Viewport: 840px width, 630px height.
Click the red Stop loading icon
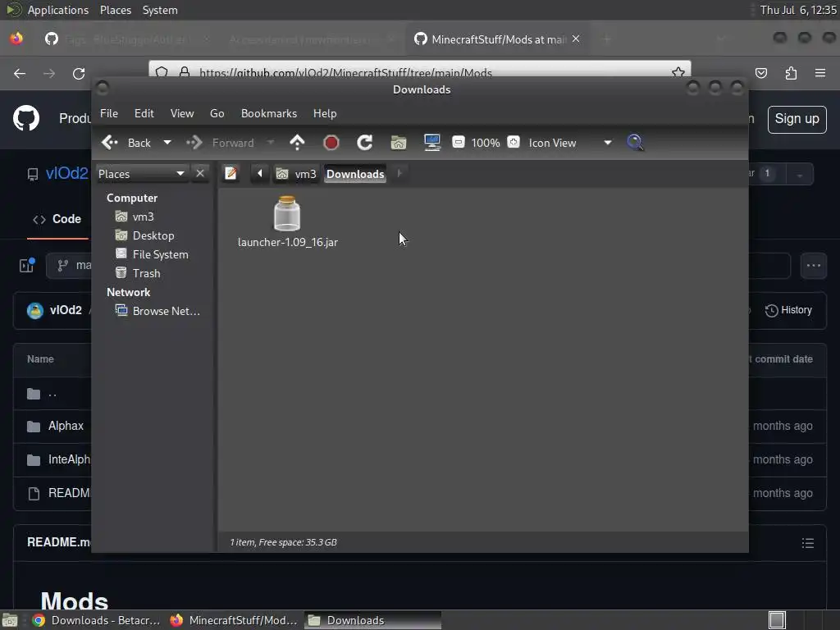[x=331, y=143]
